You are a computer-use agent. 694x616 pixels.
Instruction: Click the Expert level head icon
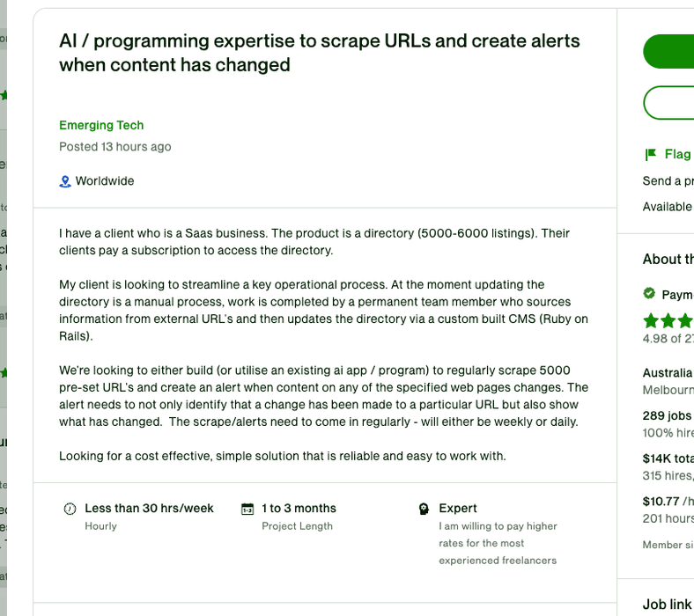click(x=425, y=509)
